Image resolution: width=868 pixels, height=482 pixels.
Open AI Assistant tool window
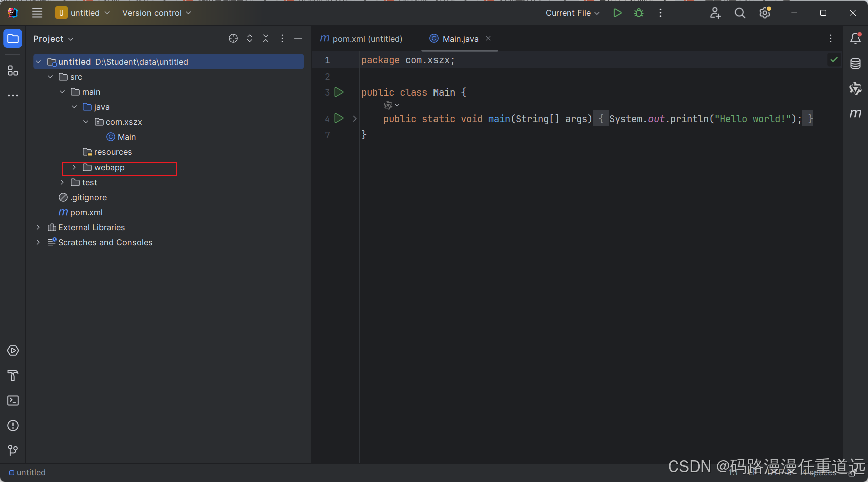pyautogui.click(x=855, y=89)
